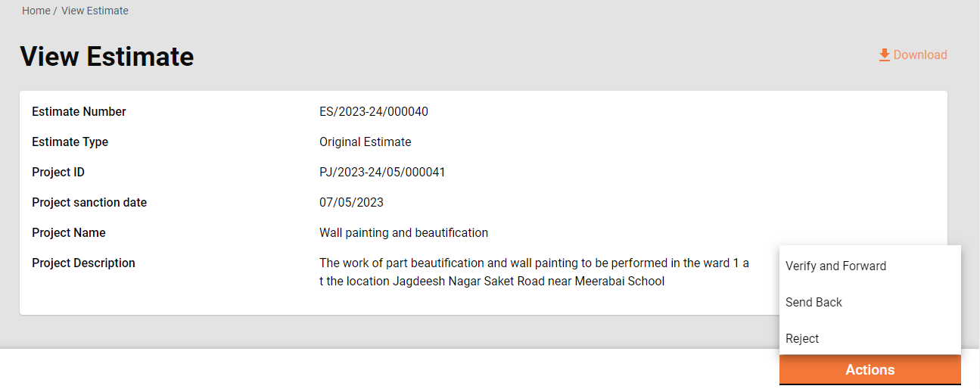The width and height of the screenshot is (980, 389).
Task: Click the View Estimate page heading
Action: point(107,57)
